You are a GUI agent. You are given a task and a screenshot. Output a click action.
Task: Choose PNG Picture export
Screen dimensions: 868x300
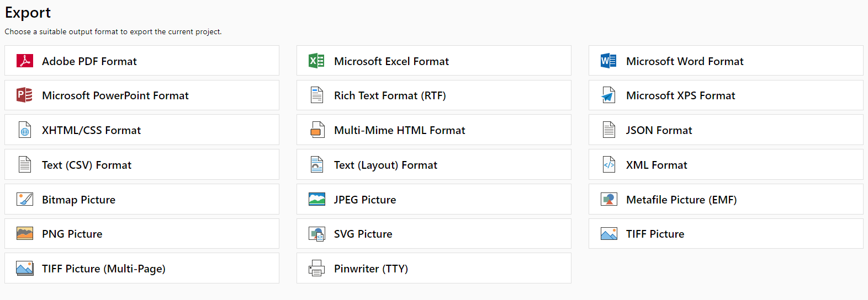pos(142,234)
